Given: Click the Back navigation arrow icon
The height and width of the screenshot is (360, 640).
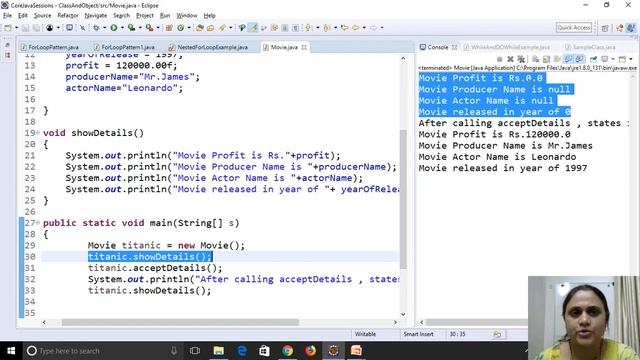Looking at the screenshot, I should [356, 28].
